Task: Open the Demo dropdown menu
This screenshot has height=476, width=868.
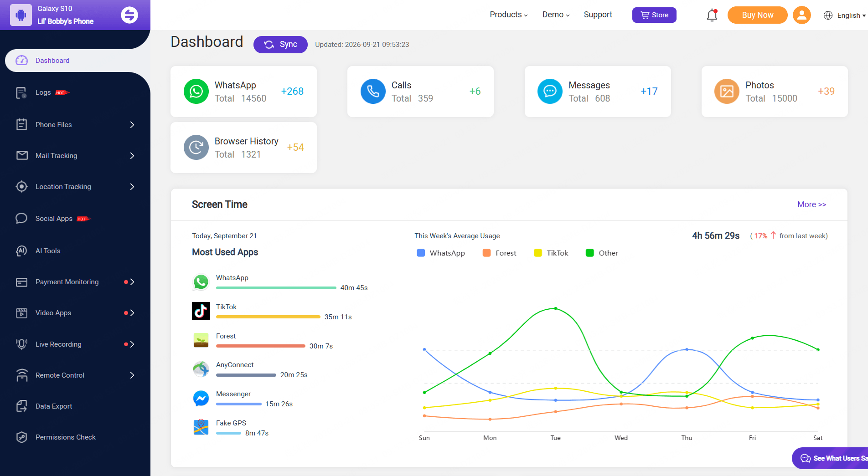Action: coord(556,15)
